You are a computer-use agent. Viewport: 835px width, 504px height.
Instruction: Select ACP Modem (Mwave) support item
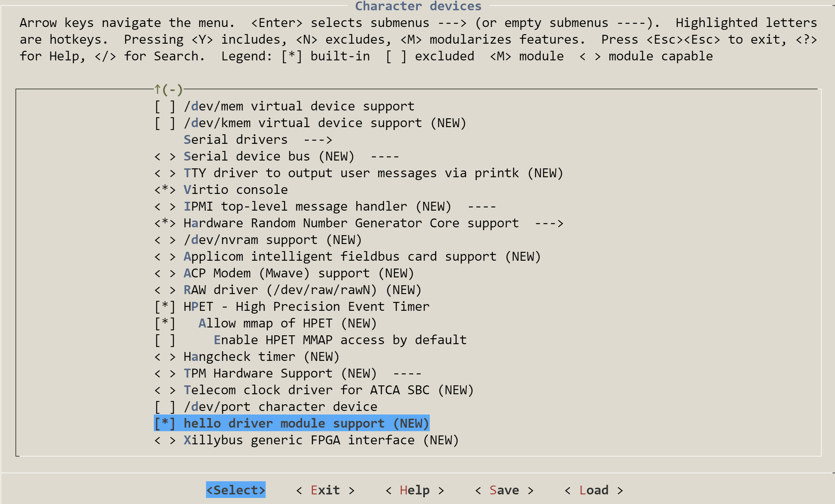(x=284, y=273)
